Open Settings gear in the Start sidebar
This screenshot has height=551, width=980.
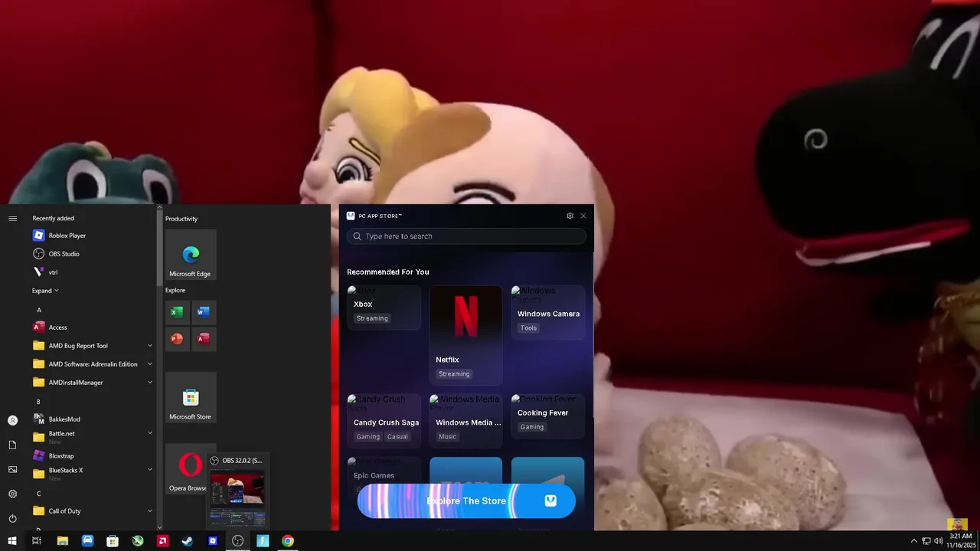pyautogui.click(x=12, y=494)
